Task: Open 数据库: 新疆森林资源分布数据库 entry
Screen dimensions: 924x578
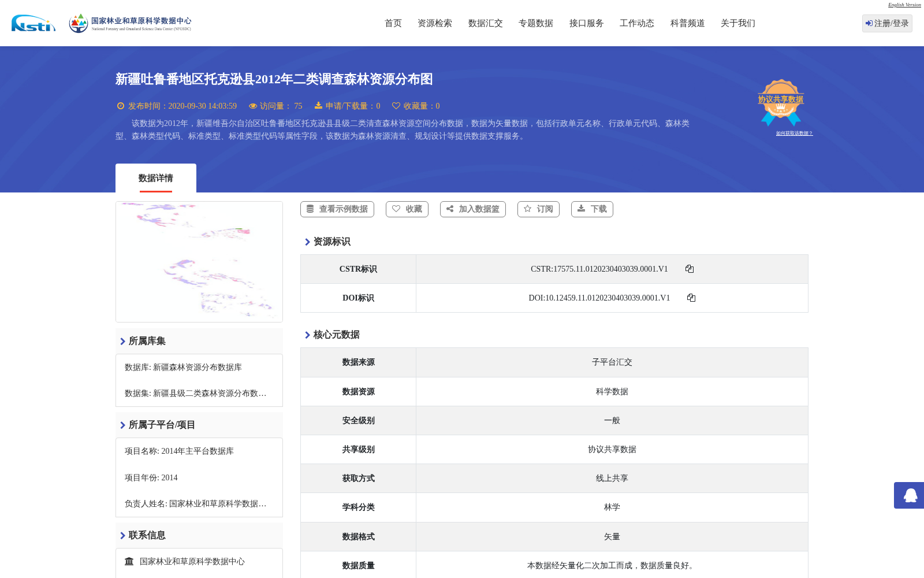Action: coord(183,367)
